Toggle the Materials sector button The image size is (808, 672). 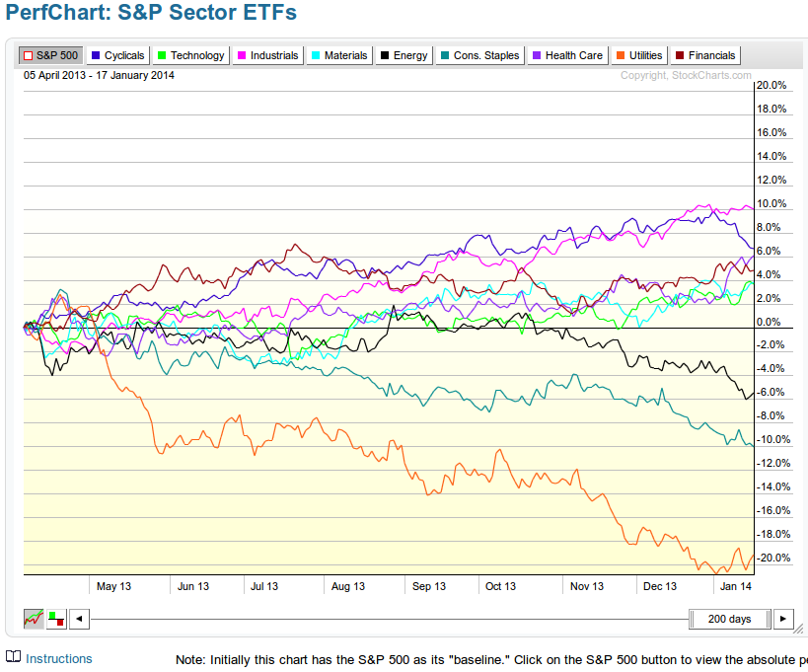[x=338, y=55]
